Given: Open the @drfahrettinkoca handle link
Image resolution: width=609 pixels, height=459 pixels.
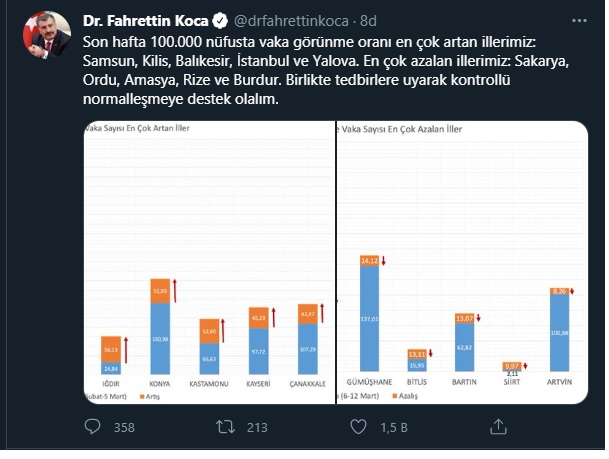Looking at the screenshot, I should 291,21.
